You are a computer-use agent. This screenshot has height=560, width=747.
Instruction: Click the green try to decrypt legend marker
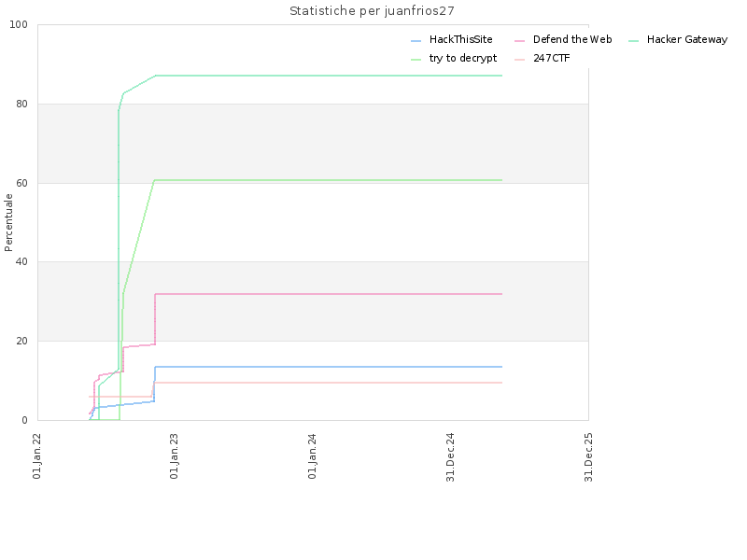(416, 59)
